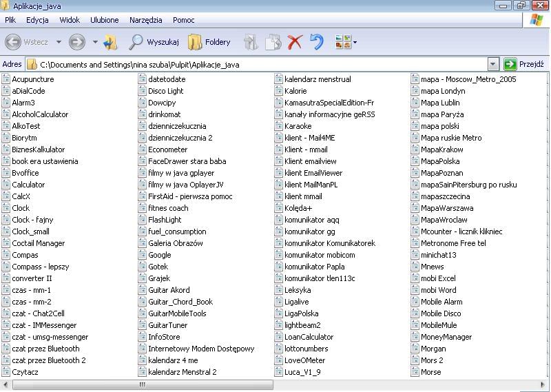551x392 pixels.
Task: Click the scrollbar left arrow
Action: tap(6, 384)
